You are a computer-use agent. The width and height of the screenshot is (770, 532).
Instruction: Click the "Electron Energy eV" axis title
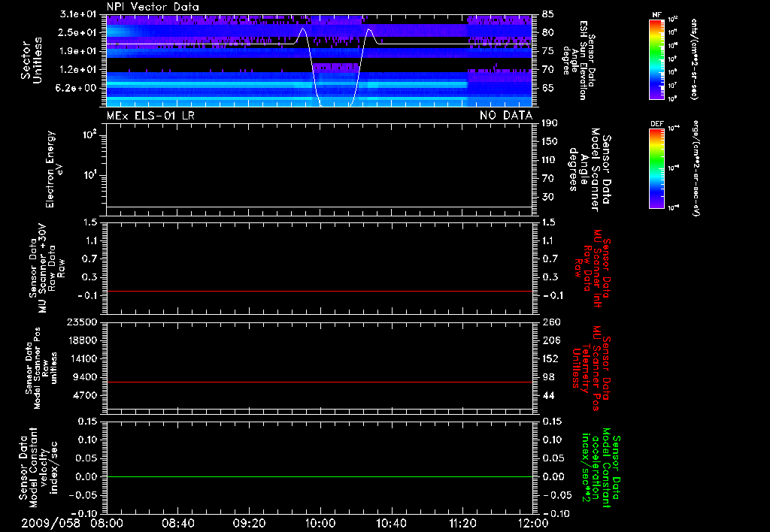click(54, 169)
